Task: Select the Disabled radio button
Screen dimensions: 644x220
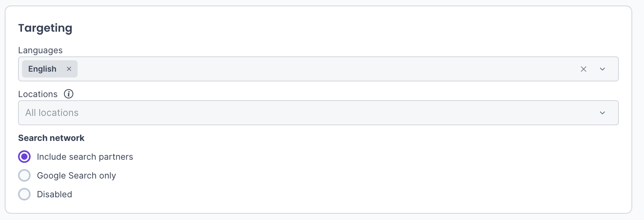Action: 24,194
